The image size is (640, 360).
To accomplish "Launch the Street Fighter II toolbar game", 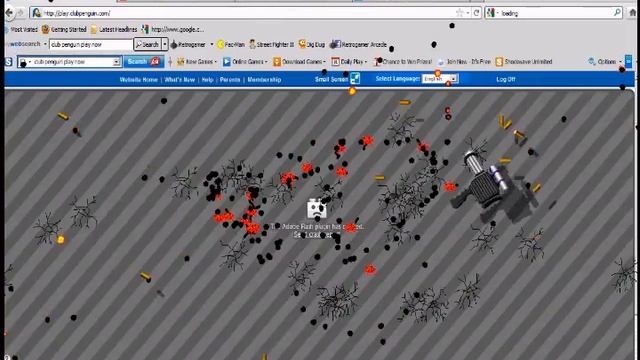I will [271, 44].
